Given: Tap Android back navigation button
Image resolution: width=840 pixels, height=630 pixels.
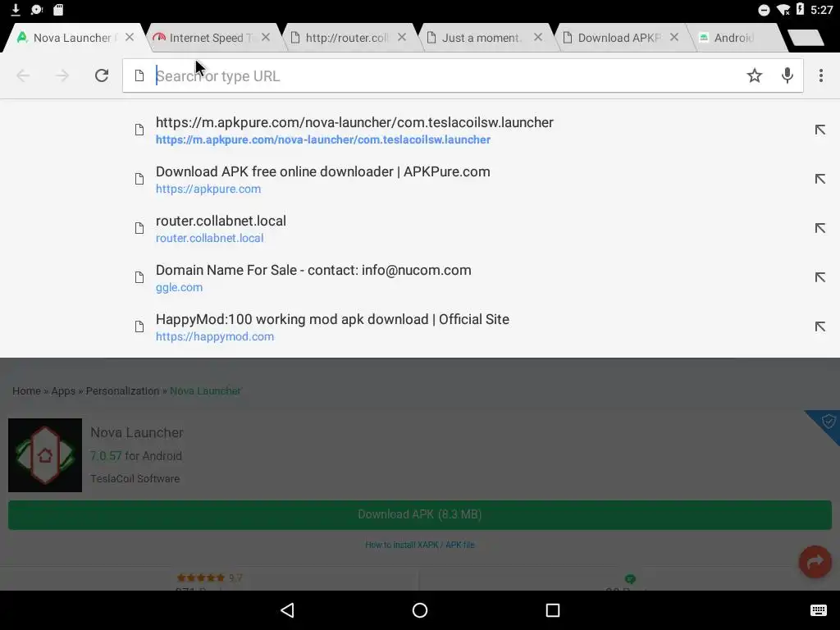Looking at the screenshot, I should (x=288, y=610).
